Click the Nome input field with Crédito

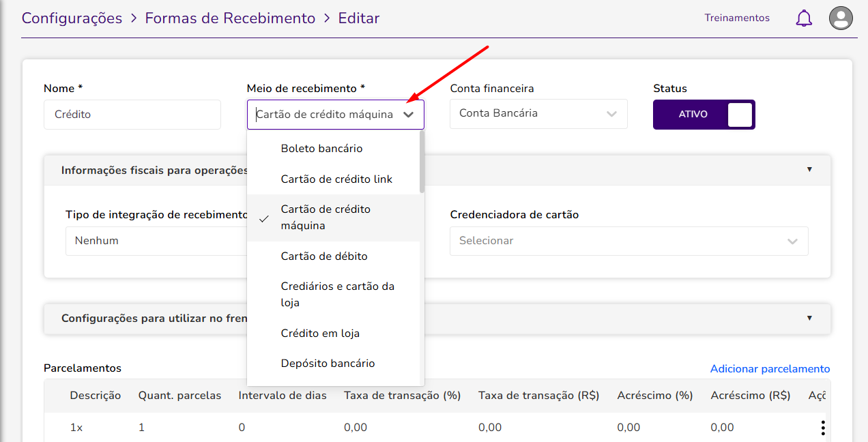[132, 115]
